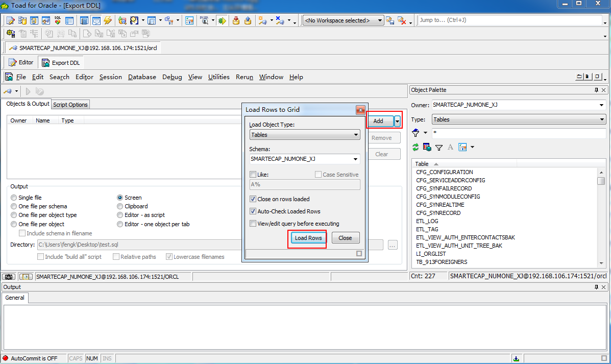611x364 pixels.
Task: Click the Export DDL play execute icon
Action: (28, 91)
